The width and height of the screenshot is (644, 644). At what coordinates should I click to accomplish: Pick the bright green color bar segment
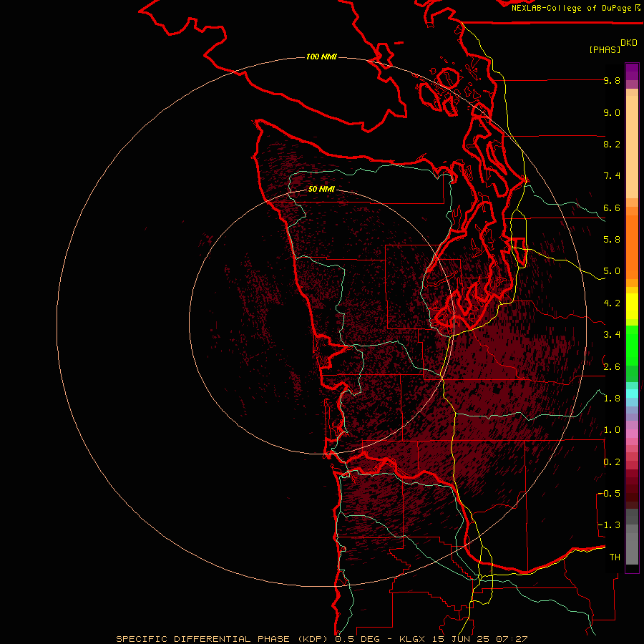point(632,346)
